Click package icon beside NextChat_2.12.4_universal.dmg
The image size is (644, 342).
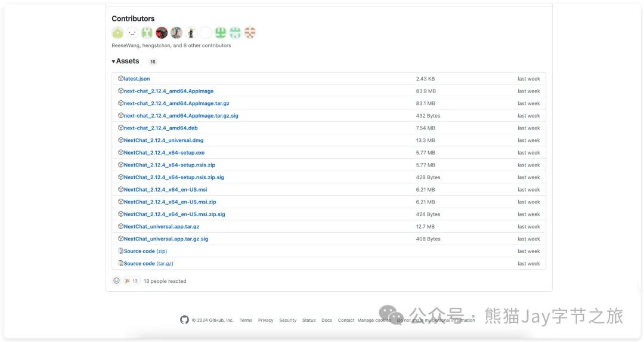pyautogui.click(x=120, y=140)
